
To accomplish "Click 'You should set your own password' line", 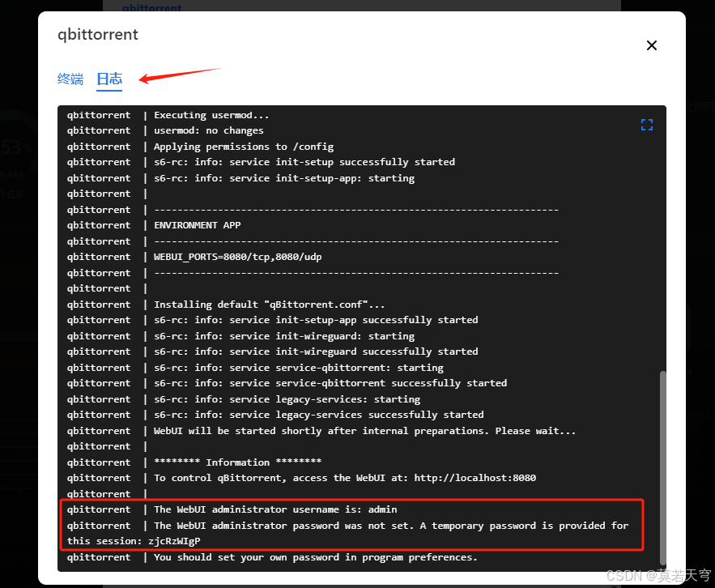I will tap(316, 557).
